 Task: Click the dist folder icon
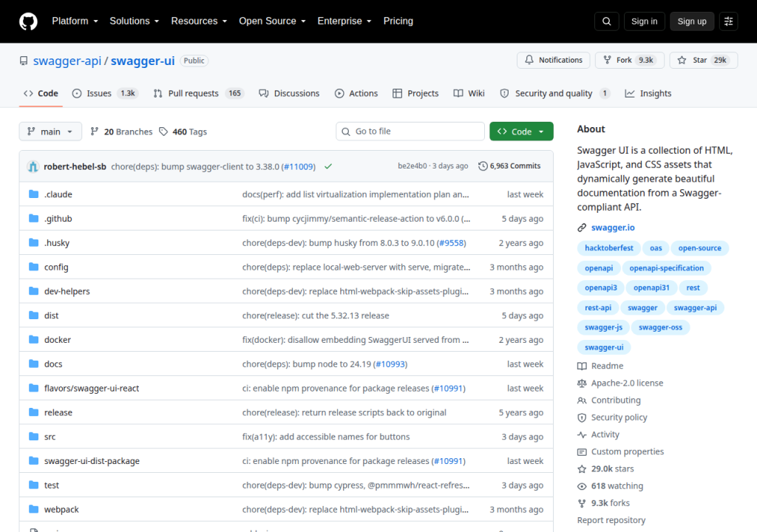[x=33, y=316]
